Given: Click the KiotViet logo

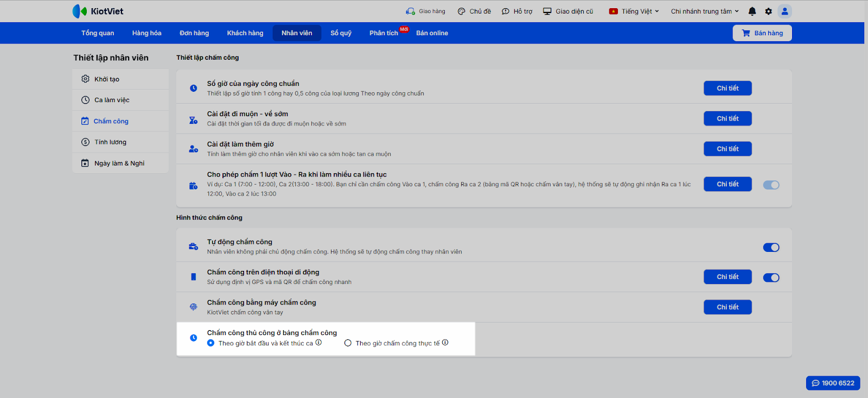Looking at the screenshot, I should pyautogui.click(x=98, y=11).
